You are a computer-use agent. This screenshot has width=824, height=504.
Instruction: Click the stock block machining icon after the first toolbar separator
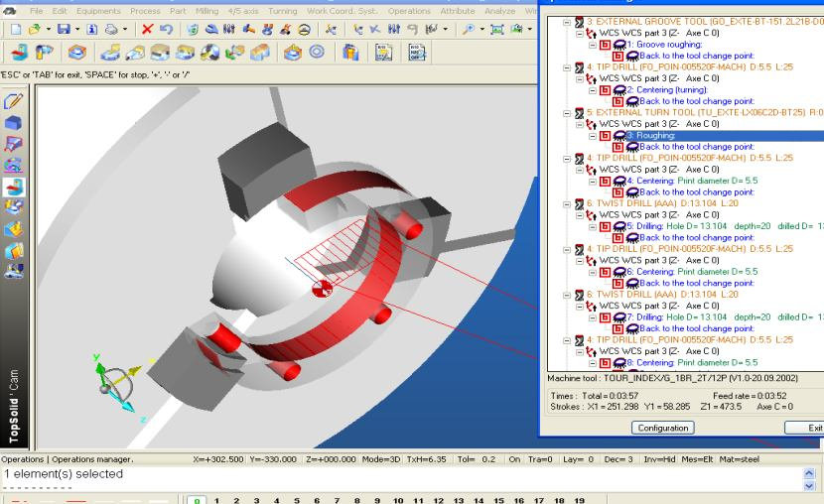pyautogui.click(x=76, y=53)
